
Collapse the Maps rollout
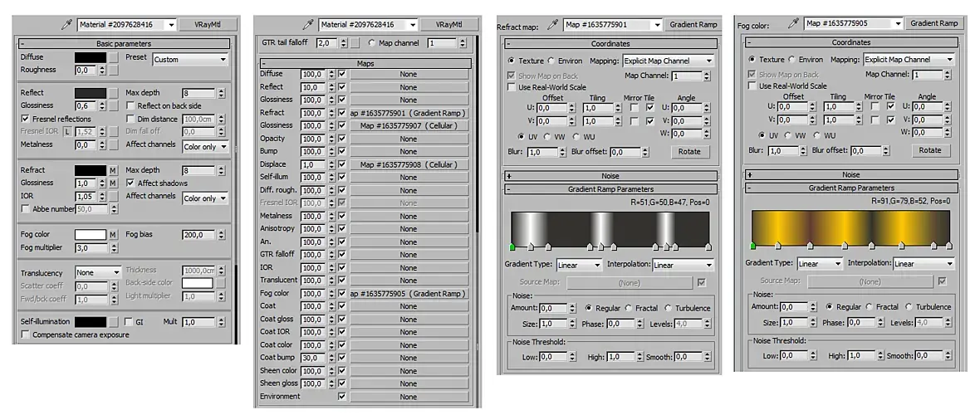(x=365, y=64)
